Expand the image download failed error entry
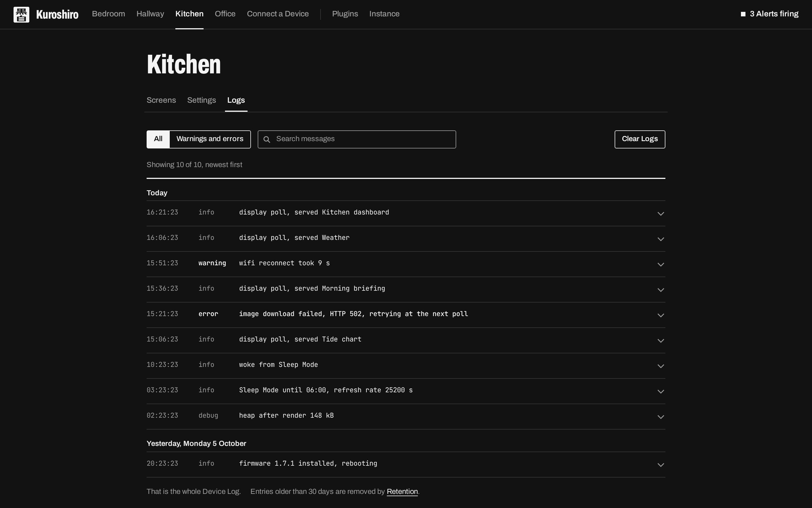 [x=406, y=315]
